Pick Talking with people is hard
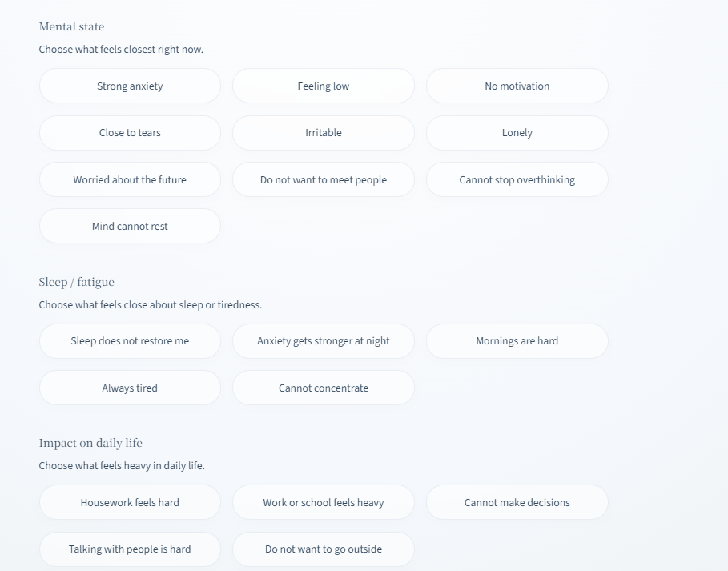The image size is (728, 571). (x=130, y=549)
